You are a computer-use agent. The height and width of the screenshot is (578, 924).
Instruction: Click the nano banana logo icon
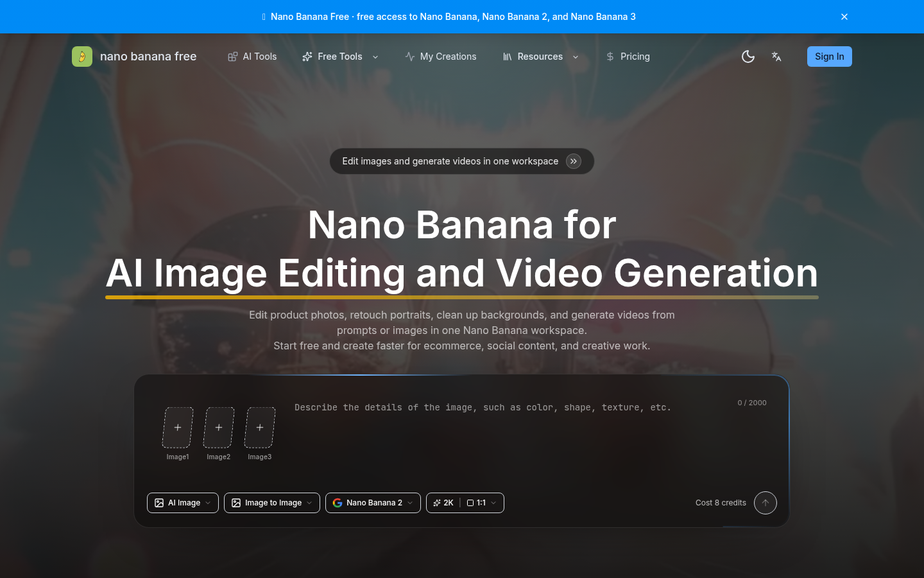pyautogui.click(x=82, y=57)
